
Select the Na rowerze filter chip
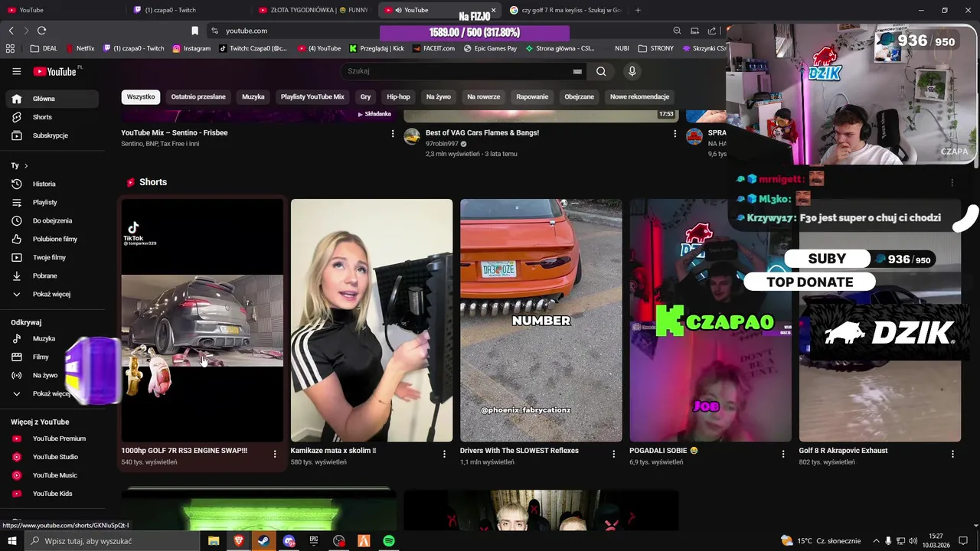(x=484, y=96)
